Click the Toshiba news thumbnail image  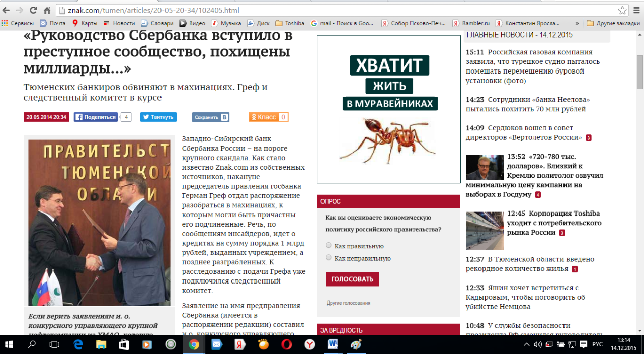coord(485,231)
